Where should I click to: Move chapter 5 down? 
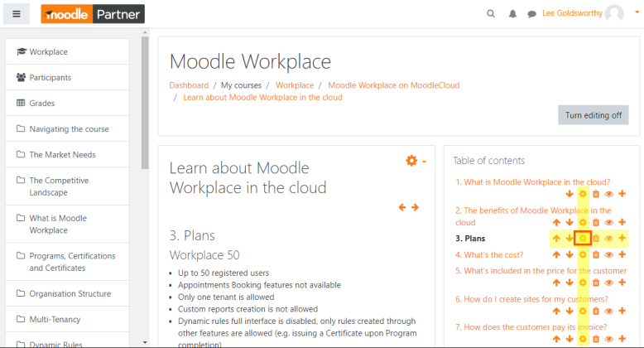(x=570, y=283)
